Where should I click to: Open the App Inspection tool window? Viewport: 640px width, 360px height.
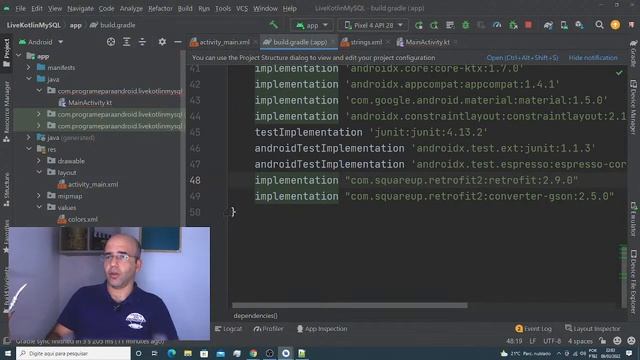pyautogui.click(x=322, y=329)
